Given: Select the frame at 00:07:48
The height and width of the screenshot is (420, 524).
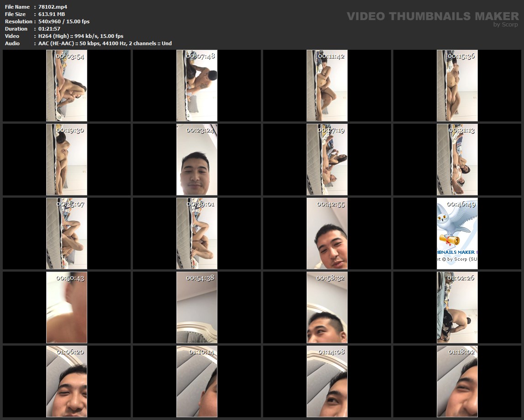Looking at the screenshot, I should [x=197, y=86].
